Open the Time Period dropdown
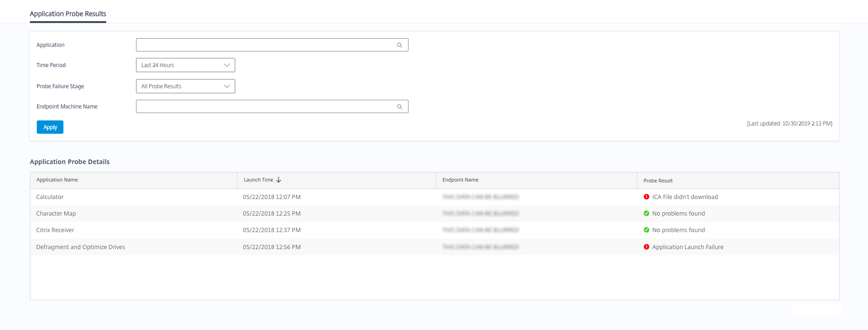Image resolution: width=868 pixels, height=330 pixels. [x=186, y=65]
